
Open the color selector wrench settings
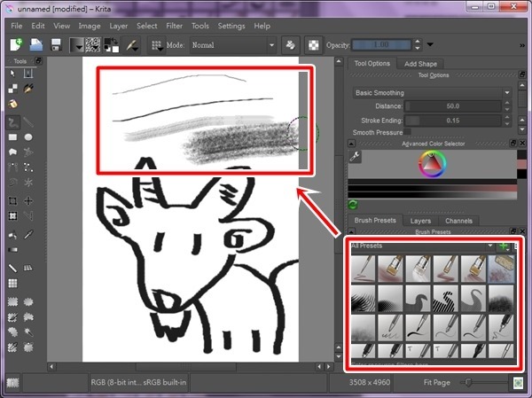(355, 157)
